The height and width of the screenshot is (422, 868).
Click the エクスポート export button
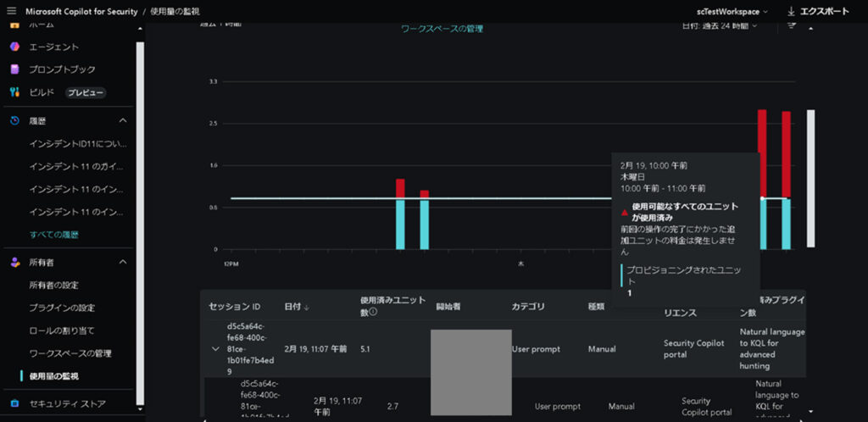click(x=818, y=12)
